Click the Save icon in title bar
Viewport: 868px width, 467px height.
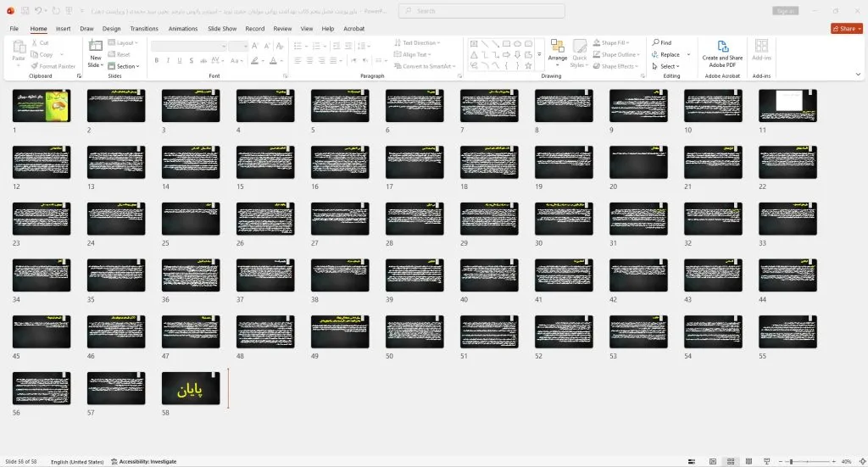(x=25, y=10)
